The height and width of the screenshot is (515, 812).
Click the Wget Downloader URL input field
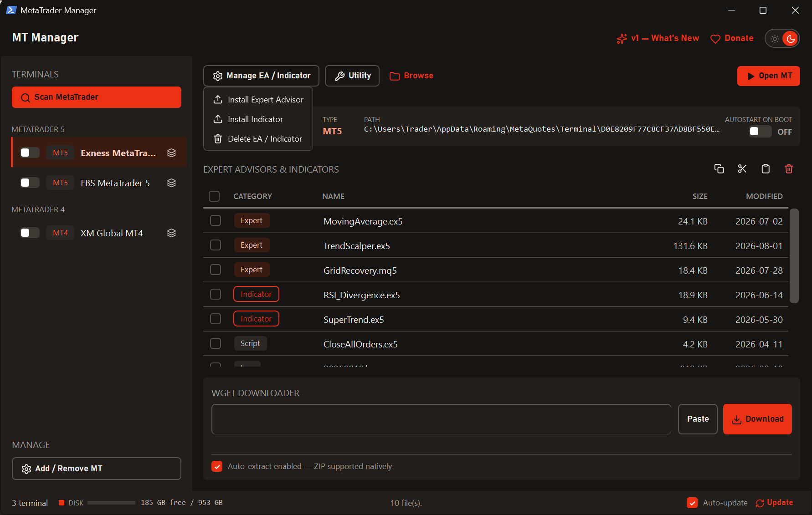pyautogui.click(x=441, y=419)
